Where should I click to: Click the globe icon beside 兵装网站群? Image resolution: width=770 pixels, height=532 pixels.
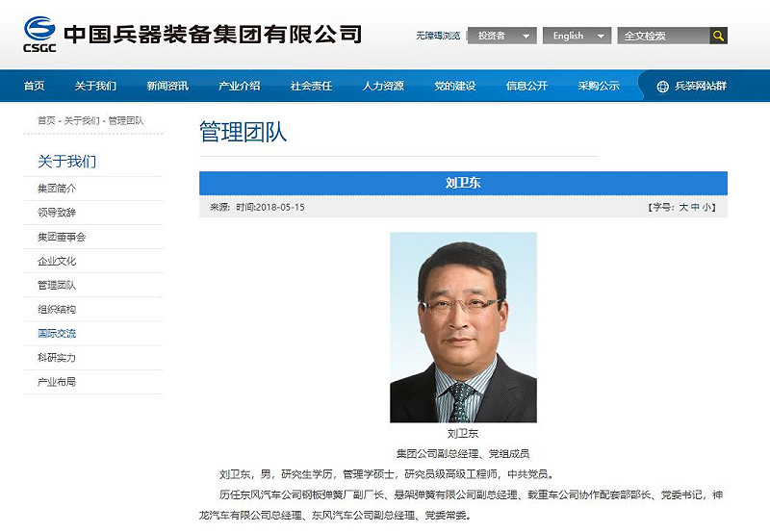(662, 87)
